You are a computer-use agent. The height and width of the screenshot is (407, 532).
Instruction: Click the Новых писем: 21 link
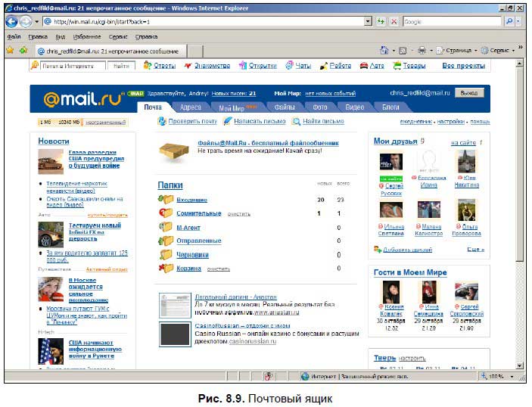pos(234,94)
